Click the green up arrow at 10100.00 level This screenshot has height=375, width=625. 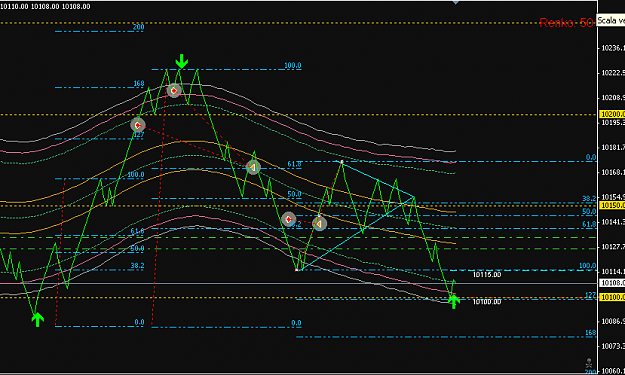click(x=453, y=301)
